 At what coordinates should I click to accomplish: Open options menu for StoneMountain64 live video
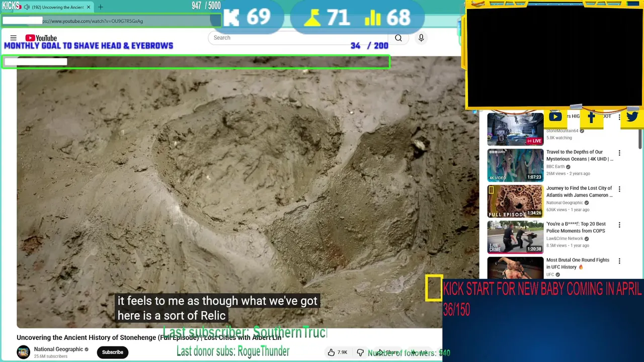619,117
